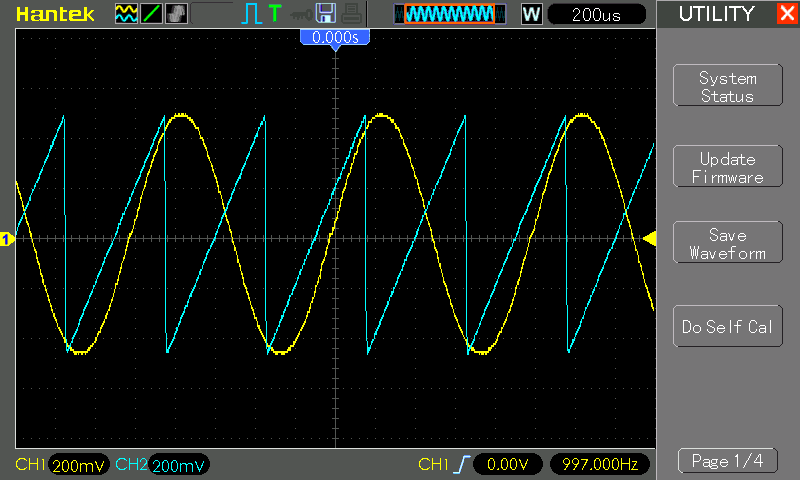Click the 0.00V trigger level readout
Viewport: 800px width, 480px height.
pyautogui.click(x=508, y=464)
